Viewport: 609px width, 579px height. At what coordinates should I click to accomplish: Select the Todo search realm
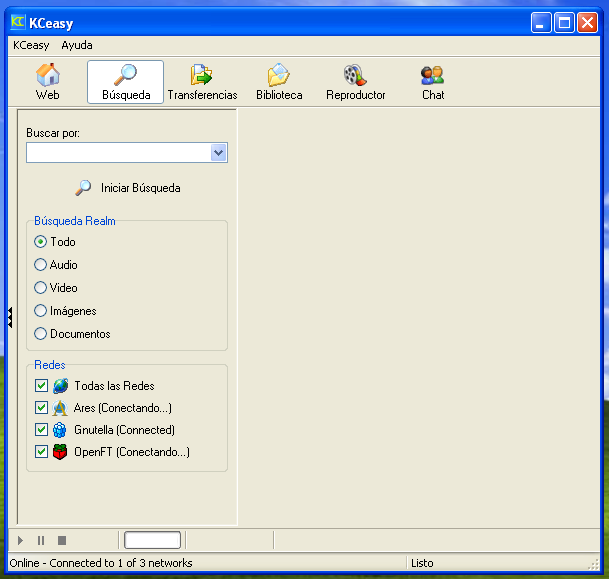pyautogui.click(x=40, y=242)
